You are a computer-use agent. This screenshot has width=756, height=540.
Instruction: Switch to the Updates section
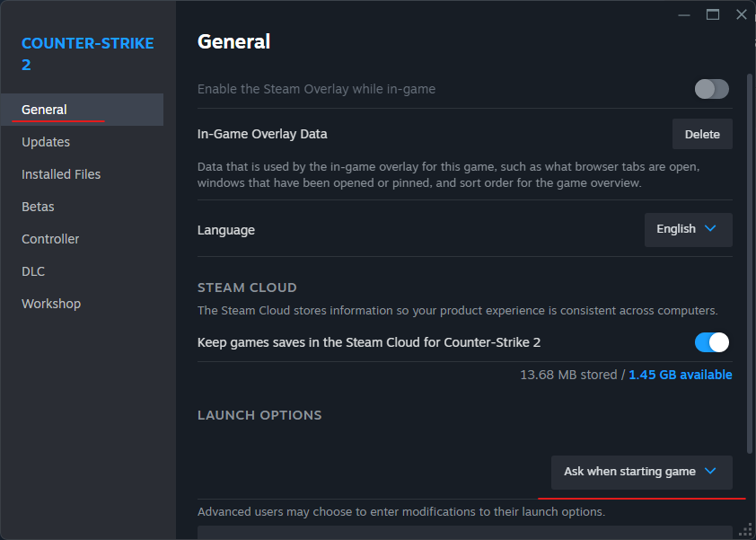point(46,142)
